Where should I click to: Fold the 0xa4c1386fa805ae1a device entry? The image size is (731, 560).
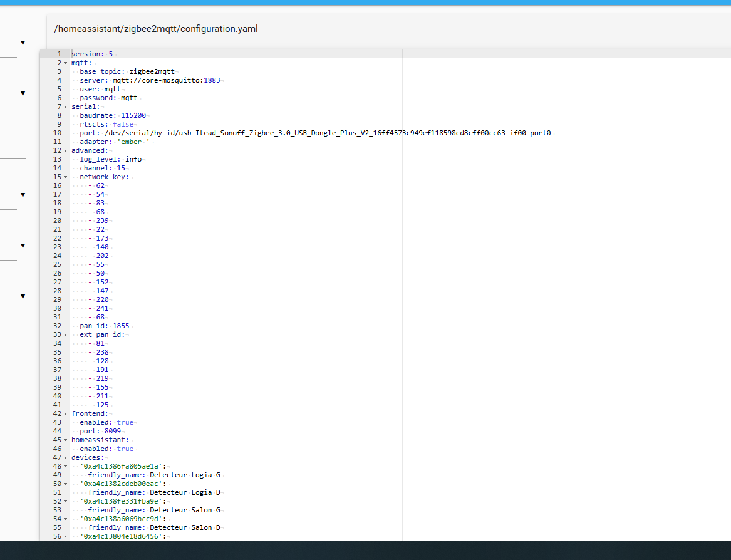coord(65,466)
